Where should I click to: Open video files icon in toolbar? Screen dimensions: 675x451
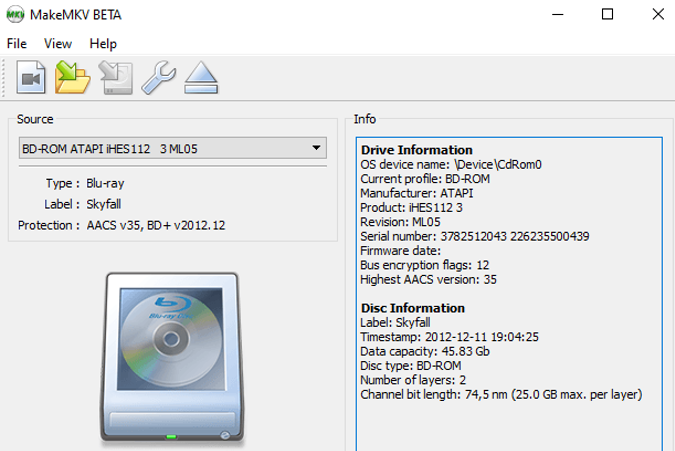[31, 77]
